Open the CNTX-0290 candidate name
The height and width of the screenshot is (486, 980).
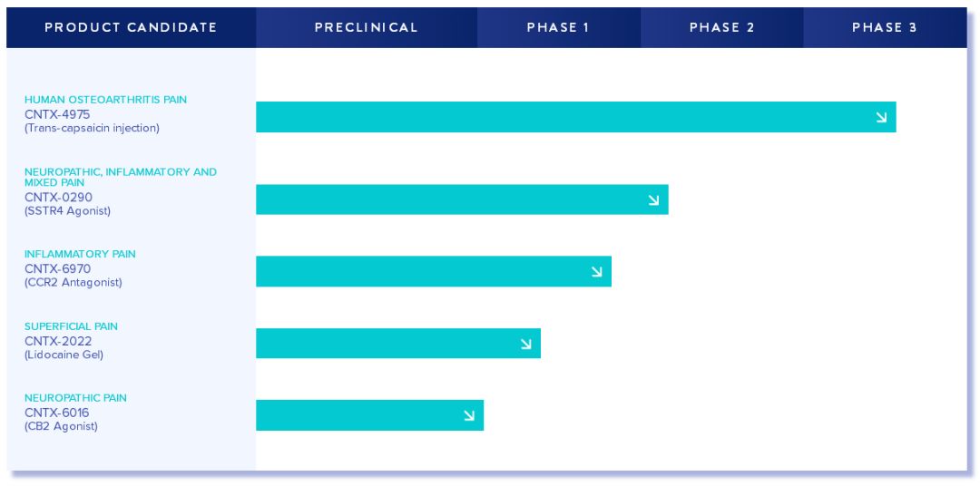pyautogui.click(x=59, y=198)
